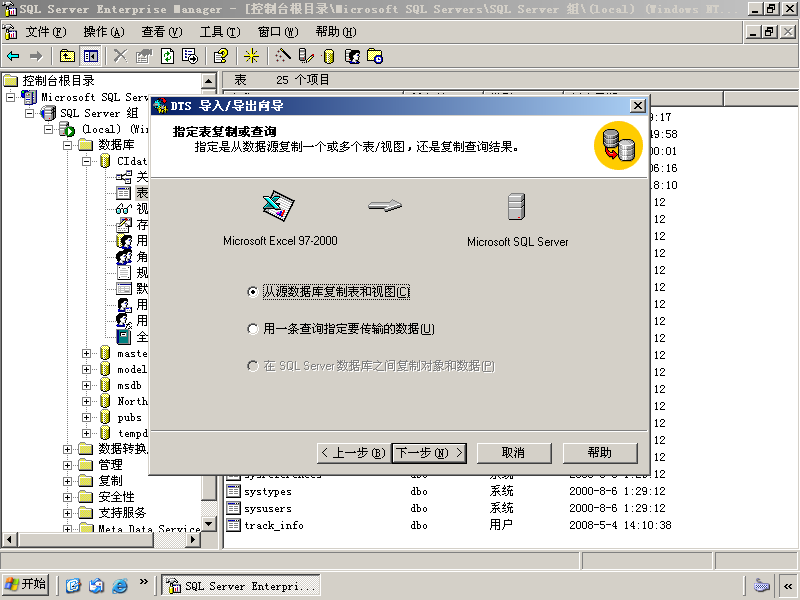The height and width of the screenshot is (600, 800).
Task: Open the 文件(F) menu
Action: point(46,32)
